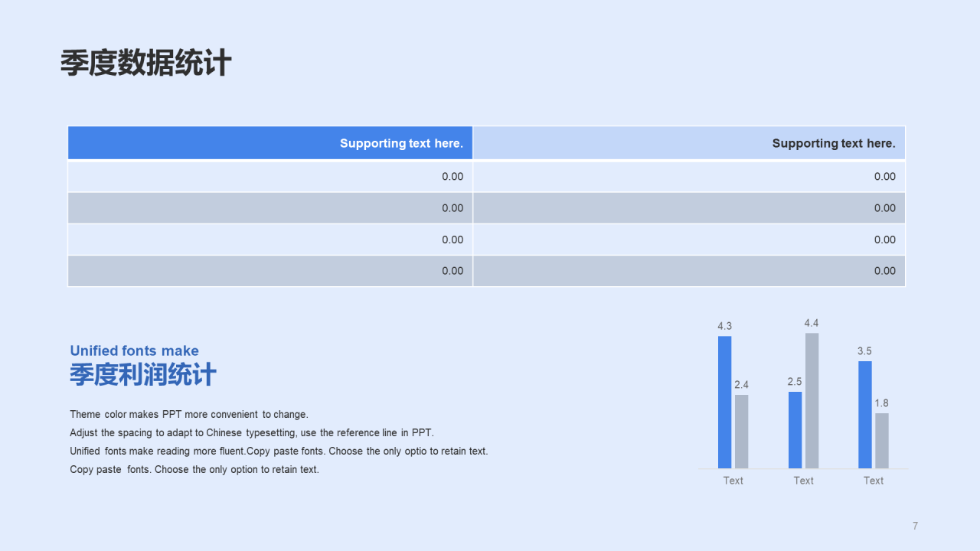Select the blue chart bar labeled 3.5
Image resolution: width=980 pixels, height=551 pixels.
(x=865, y=415)
